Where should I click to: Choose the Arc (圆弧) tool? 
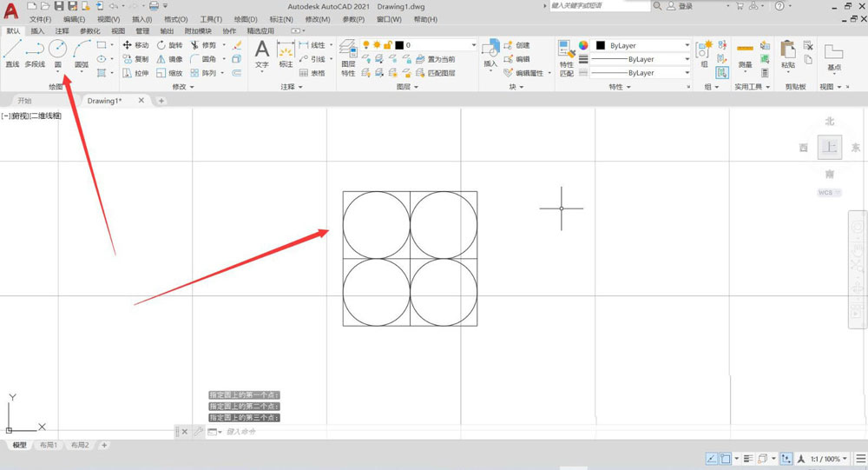(x=82, y=53)
